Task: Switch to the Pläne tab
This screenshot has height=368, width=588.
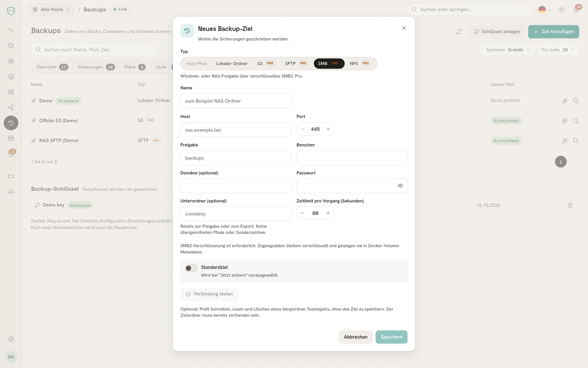Action: coord(135,67)
